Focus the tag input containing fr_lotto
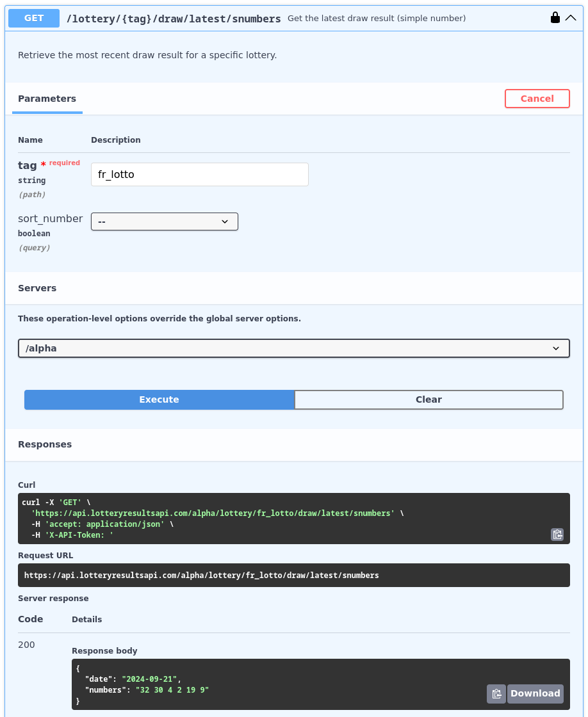This screenshot has height=717, width=588. (199, 174)
